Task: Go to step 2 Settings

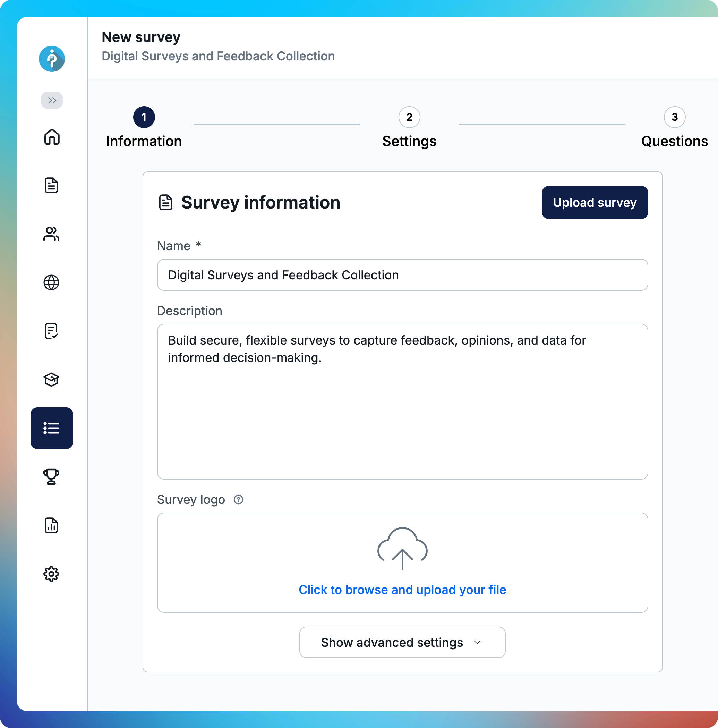Action: (409, 117)
